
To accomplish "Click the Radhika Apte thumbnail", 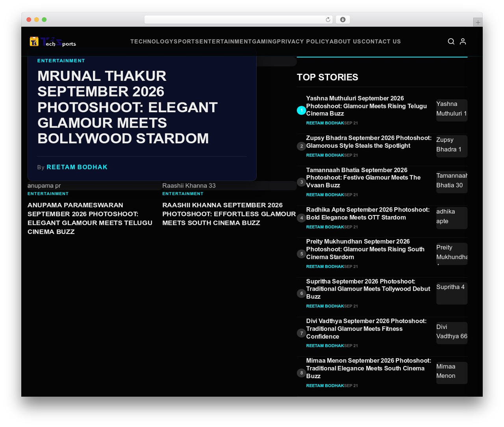I will pos(452,218).
